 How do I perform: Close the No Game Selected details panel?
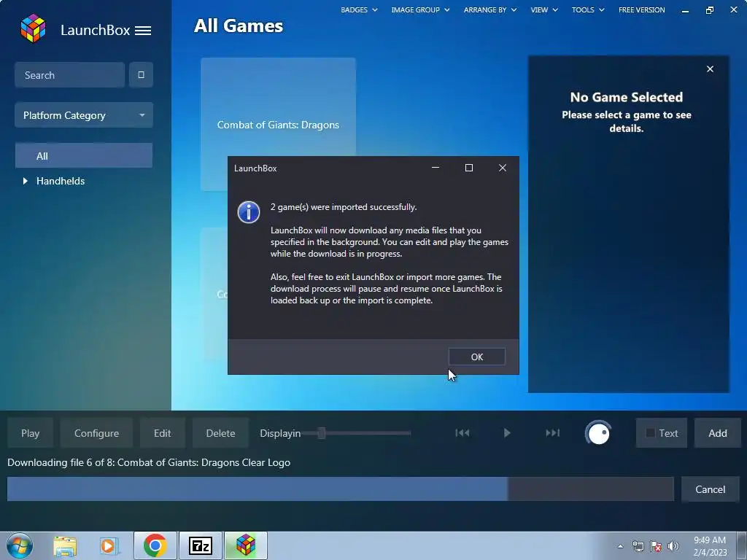pos(710,69)
